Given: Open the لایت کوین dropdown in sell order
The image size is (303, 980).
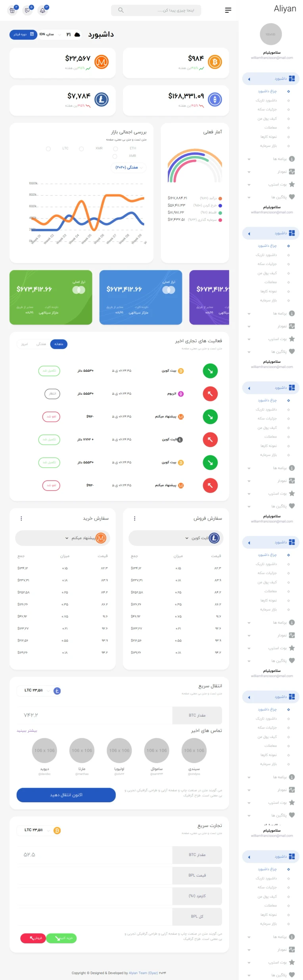Looking at the screenshot, I should coord(176,538).
